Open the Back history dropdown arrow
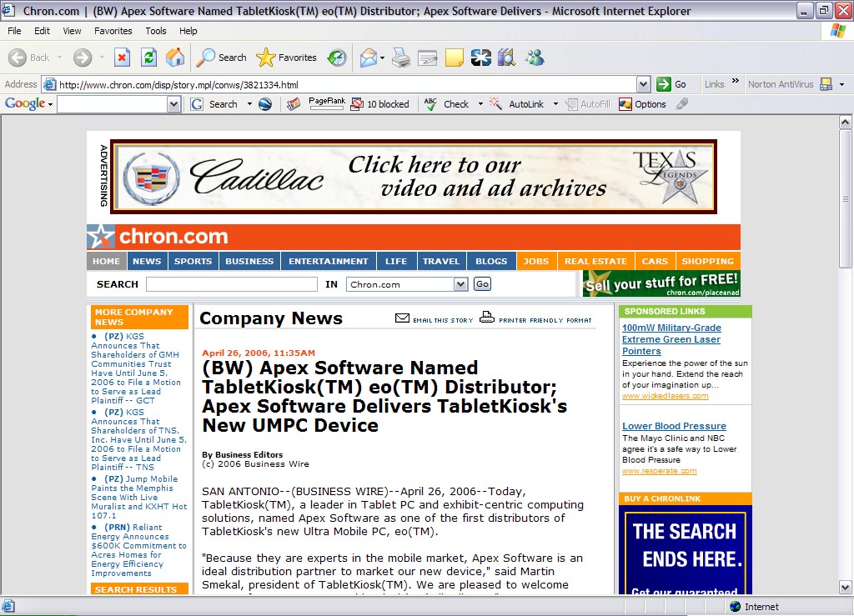The image size is (854, 616). click(x=59, y=58)
